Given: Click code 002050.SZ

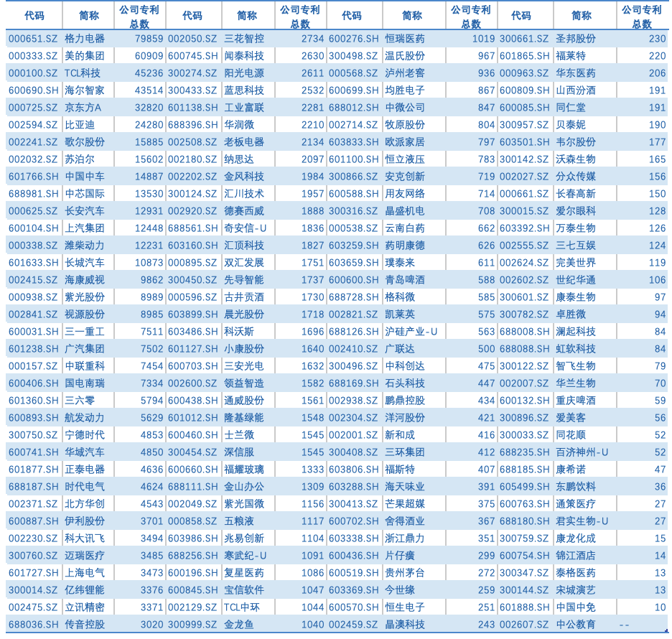Looking at the screenshot, I should [x=192, y=39].
